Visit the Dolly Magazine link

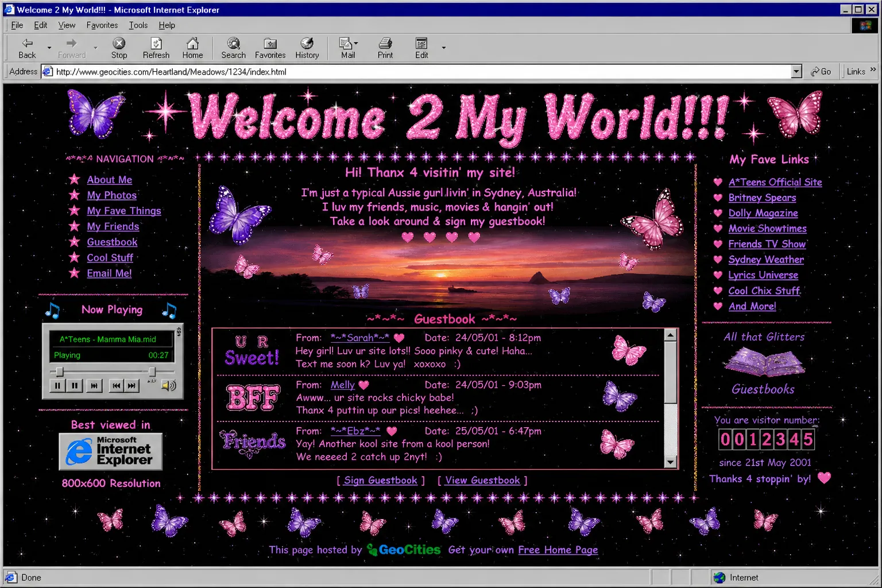[x=763, y=213]
